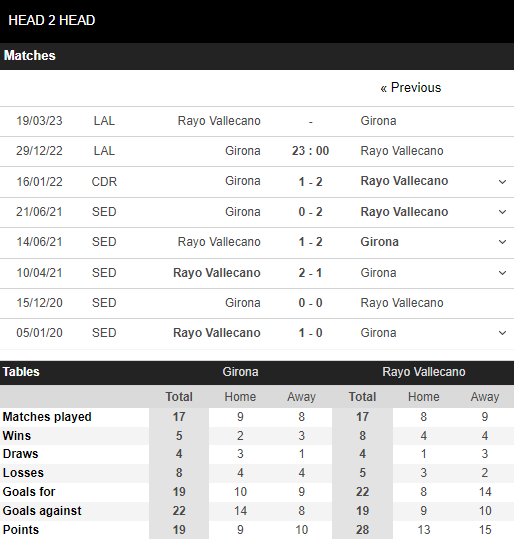Open the 0 - 2 score from 21/06/21
The image size is (514, 555).
click(x=310, y=212)
